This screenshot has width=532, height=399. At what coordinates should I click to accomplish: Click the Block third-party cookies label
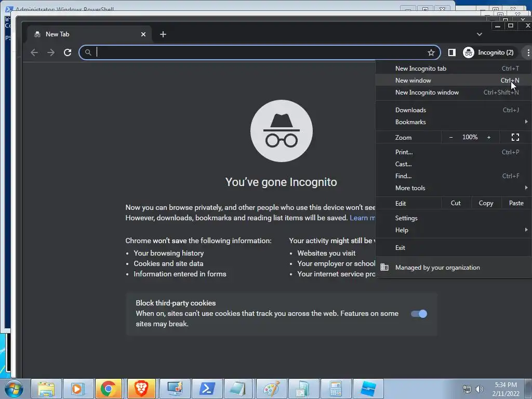tap(176, 303)
